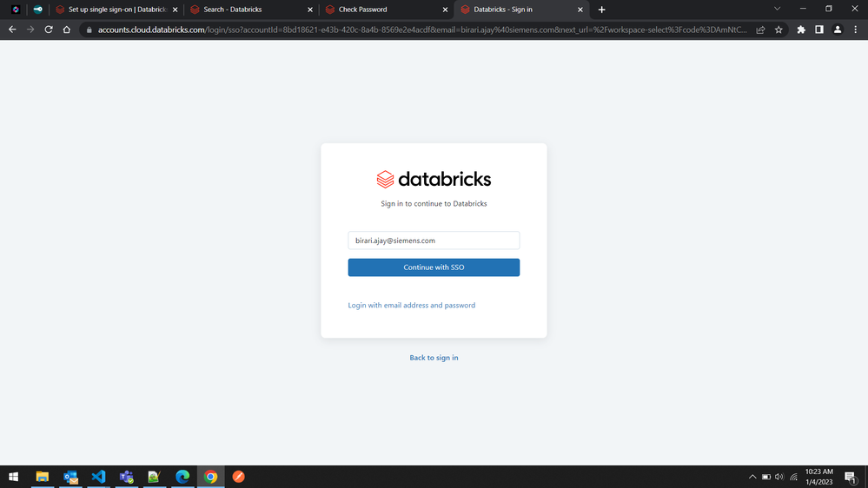Viewport: 868px width, 488px height.
Task: Expand the tab search chevron
Action: click(777, 10)
